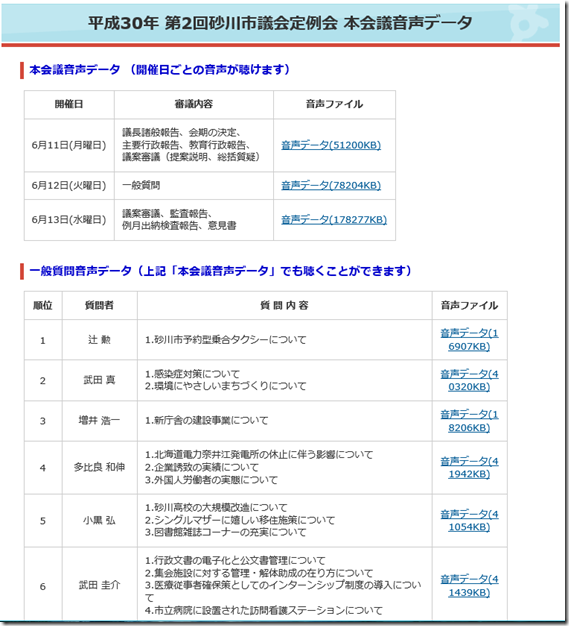Image resolution: width=569 pixels, height=626 pixels.
Task: Click questioner name 武田 圭介
Action: [99, 585]
